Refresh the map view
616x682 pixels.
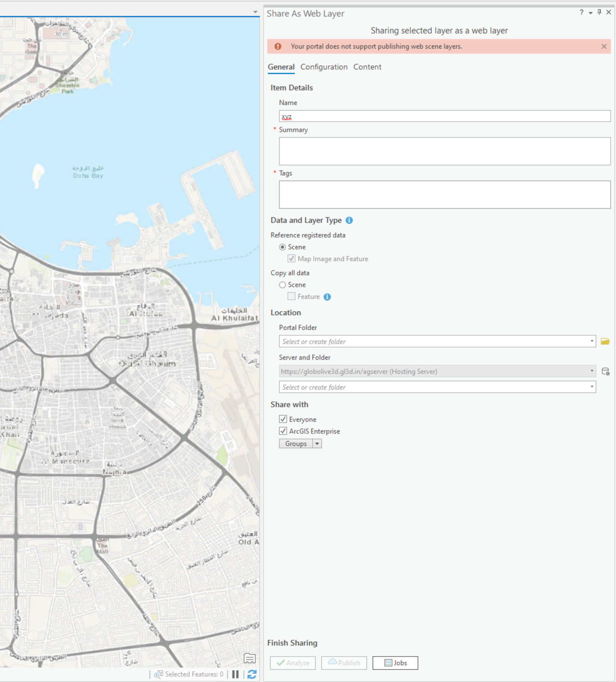click(x=251, y=674)
